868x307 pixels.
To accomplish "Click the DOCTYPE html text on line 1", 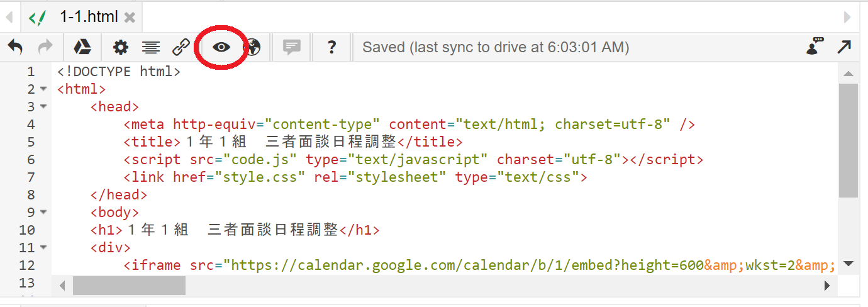I will coord(119,72).
